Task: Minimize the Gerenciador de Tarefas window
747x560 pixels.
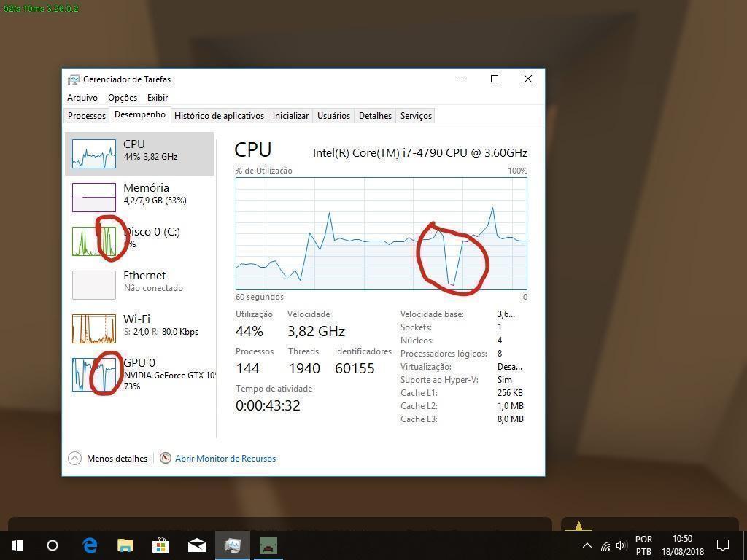Action: [462, 79]
